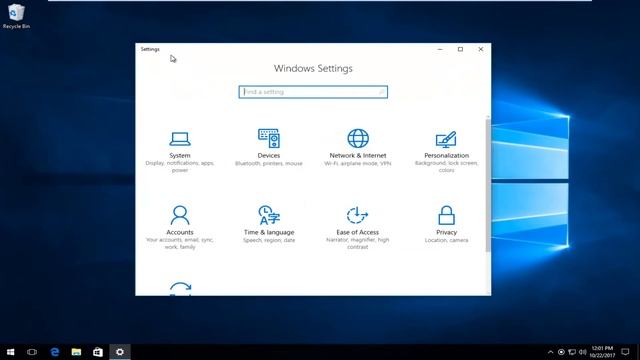Open the Network & Internet globe icon
Viewport: 640px width, 360px height.
tap(358, 138)
